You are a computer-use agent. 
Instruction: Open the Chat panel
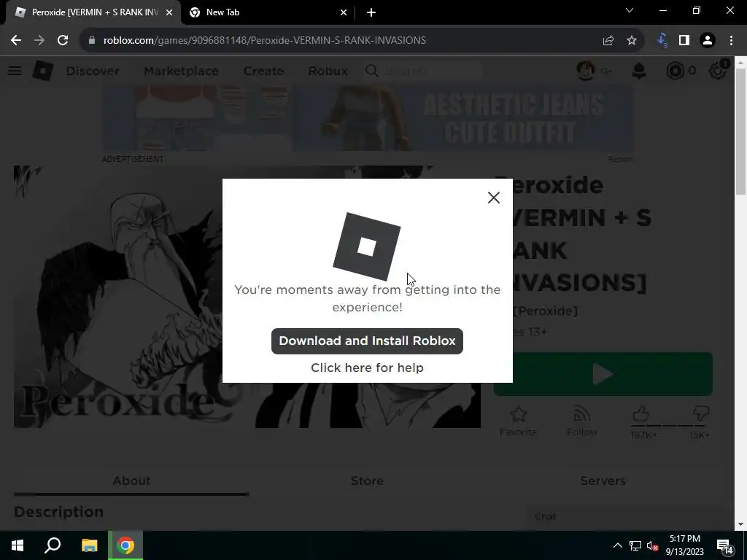tap(624, 517)
